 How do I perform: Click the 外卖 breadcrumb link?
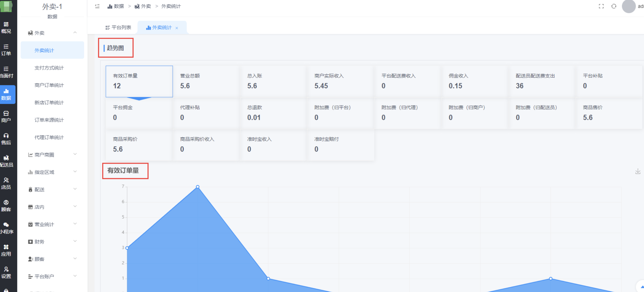[x=143, y=6]
